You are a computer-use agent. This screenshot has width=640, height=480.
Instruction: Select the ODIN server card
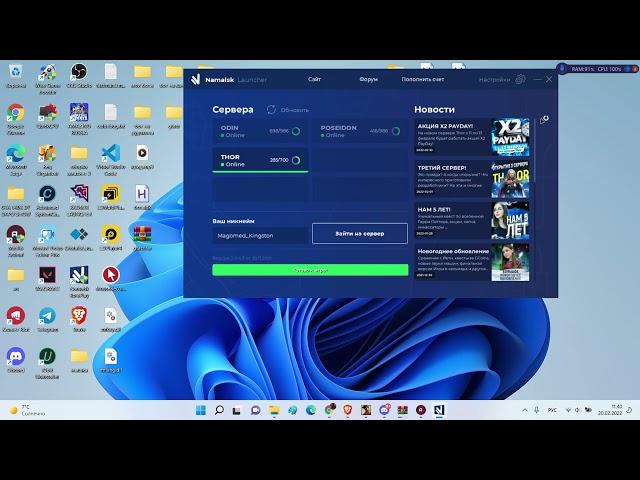(x=260, y=131)
